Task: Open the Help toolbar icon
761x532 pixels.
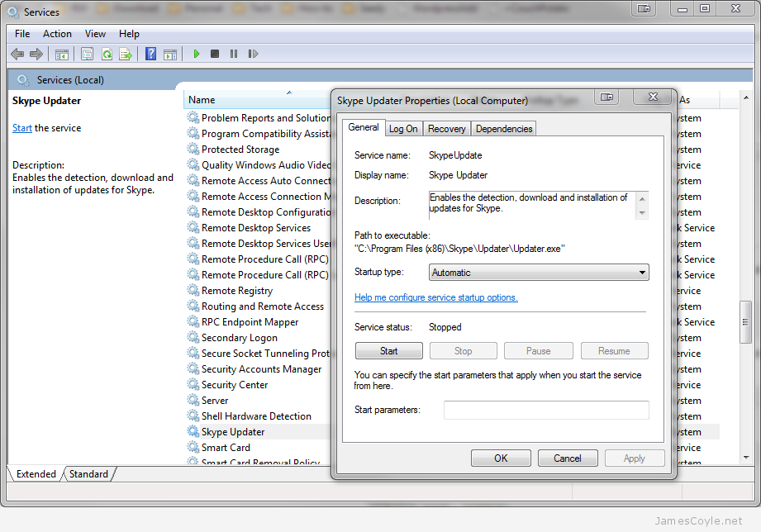Action: click(x=151, y=54)
